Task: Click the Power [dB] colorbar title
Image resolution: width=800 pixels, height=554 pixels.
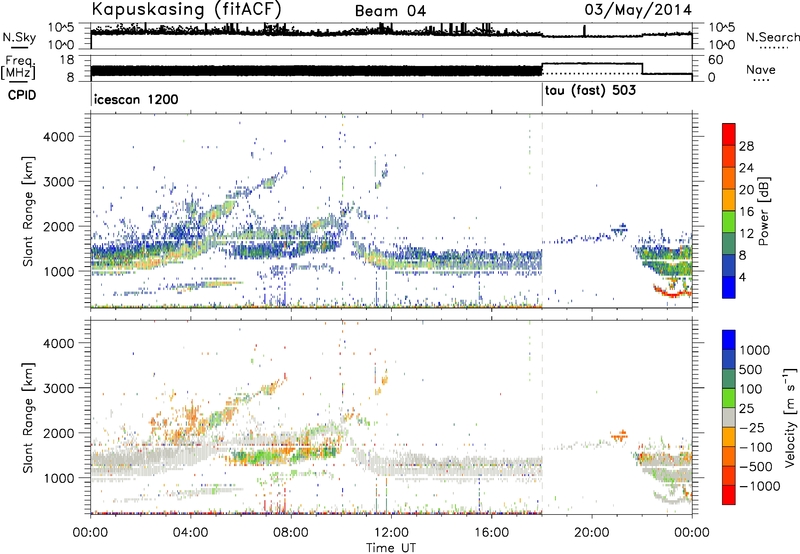Action: (x=763, y=211)
